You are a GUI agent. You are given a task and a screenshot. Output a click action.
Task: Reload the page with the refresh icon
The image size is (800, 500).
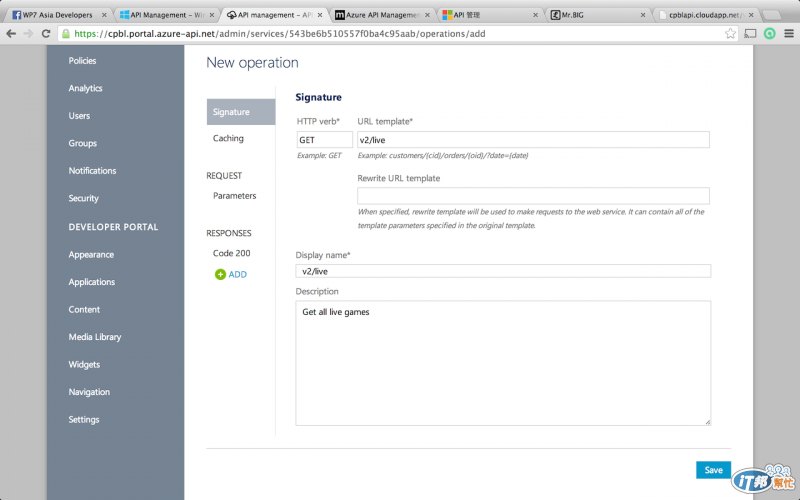[46, 34]
